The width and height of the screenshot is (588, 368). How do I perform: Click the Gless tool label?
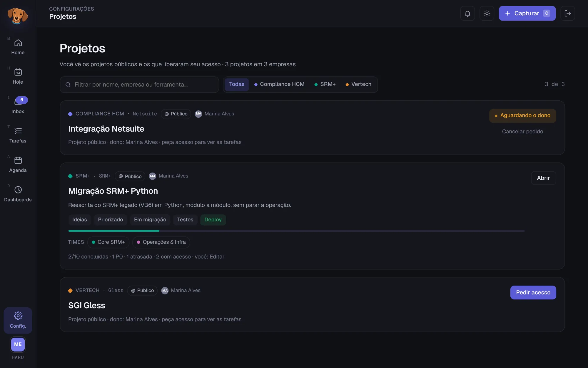tap(116, 291)
